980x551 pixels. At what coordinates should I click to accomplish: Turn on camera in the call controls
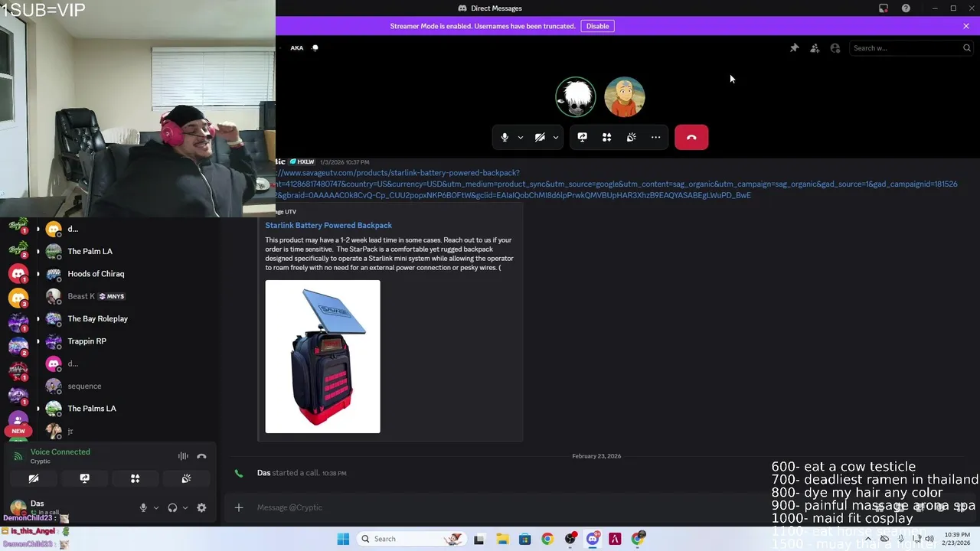pos(540,138)
